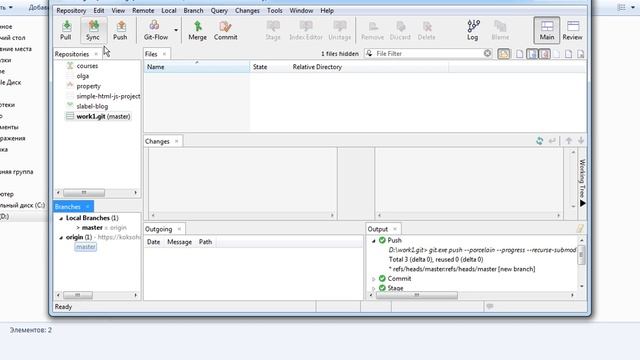The width and height of the screenshot is (640, 360).
Task: Select the Outgoing tab
Action: coord(158,229)
